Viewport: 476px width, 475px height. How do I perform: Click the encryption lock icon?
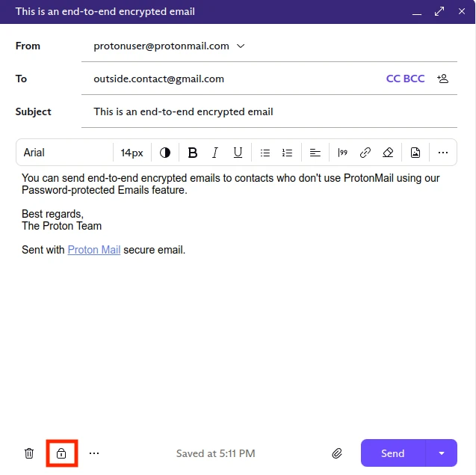61,453
